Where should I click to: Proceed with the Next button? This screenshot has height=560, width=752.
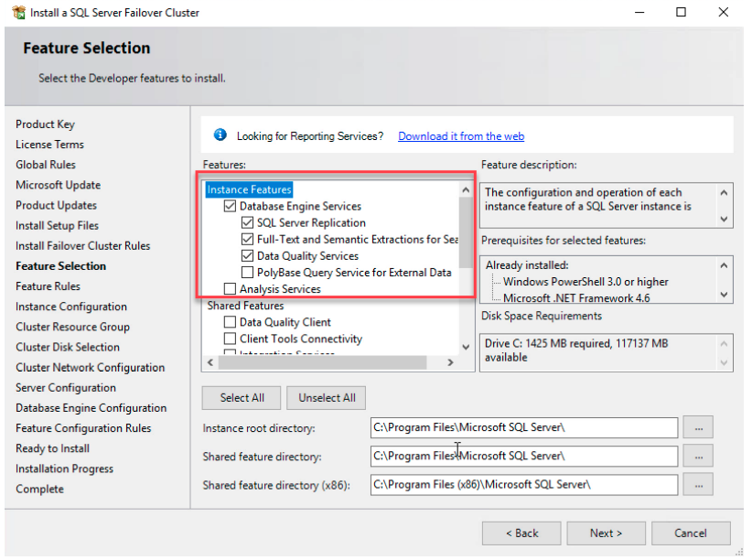607,533
